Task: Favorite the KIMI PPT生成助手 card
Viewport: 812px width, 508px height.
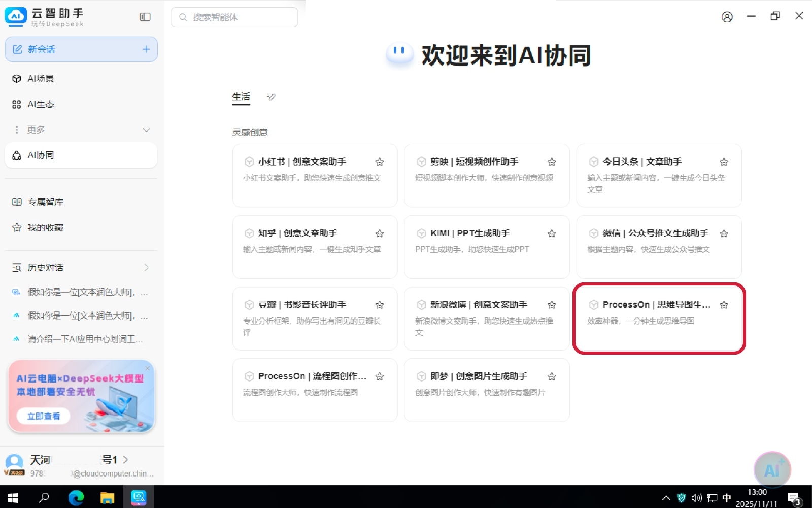Action: [x=552, y=234]
